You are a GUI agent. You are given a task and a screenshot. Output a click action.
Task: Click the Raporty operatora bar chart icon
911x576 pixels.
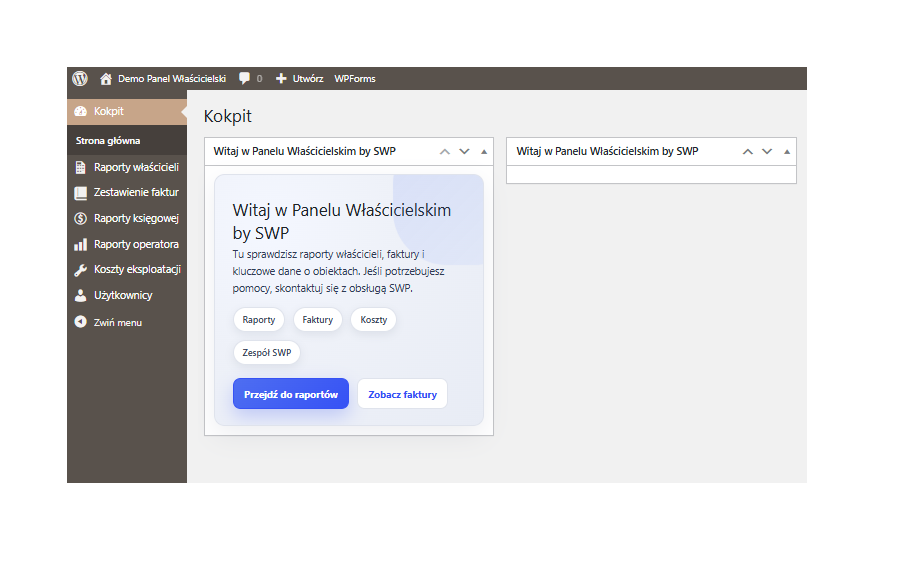pos(81,244)
